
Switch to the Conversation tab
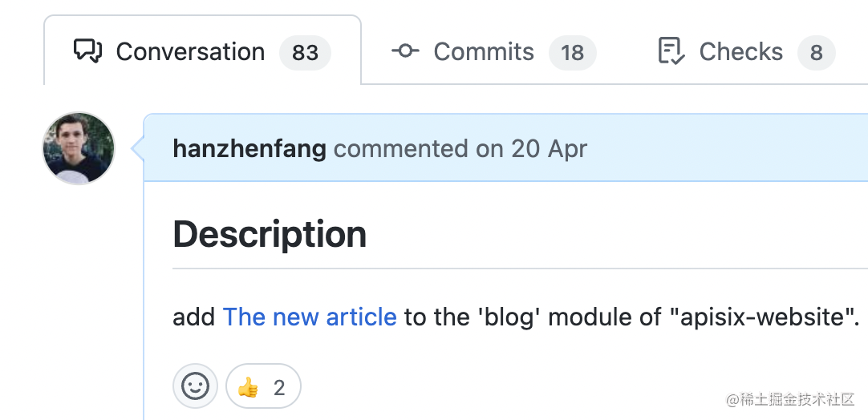203,51
